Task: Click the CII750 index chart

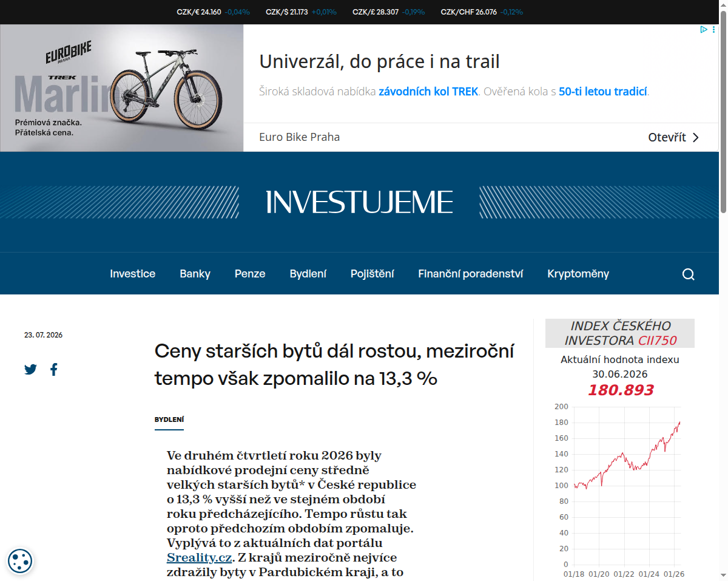Action: click(x=620, y=491)
